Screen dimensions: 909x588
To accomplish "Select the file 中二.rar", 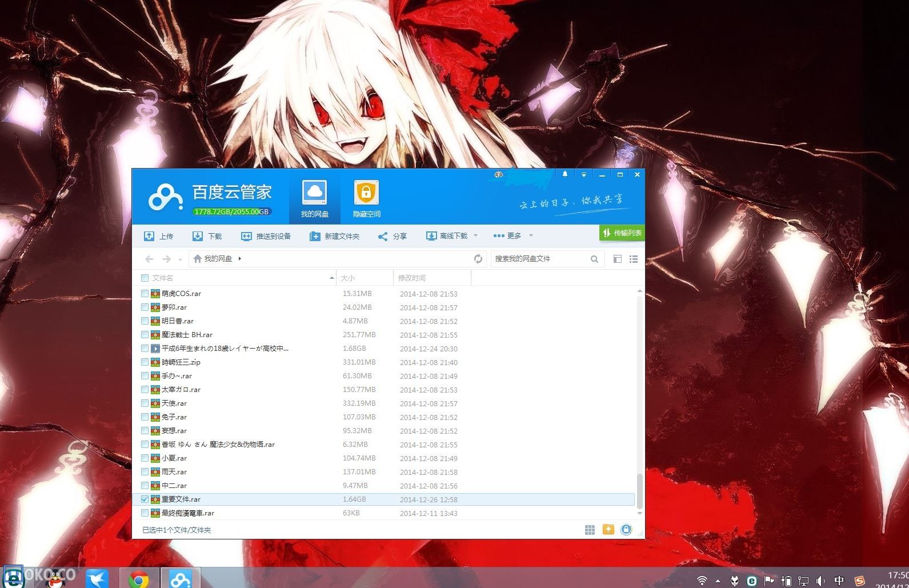I will coord(174,486).
